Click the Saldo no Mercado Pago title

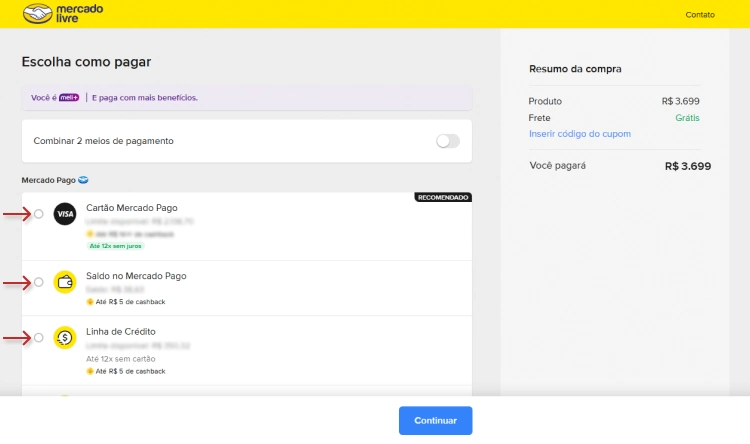(136, 276)
